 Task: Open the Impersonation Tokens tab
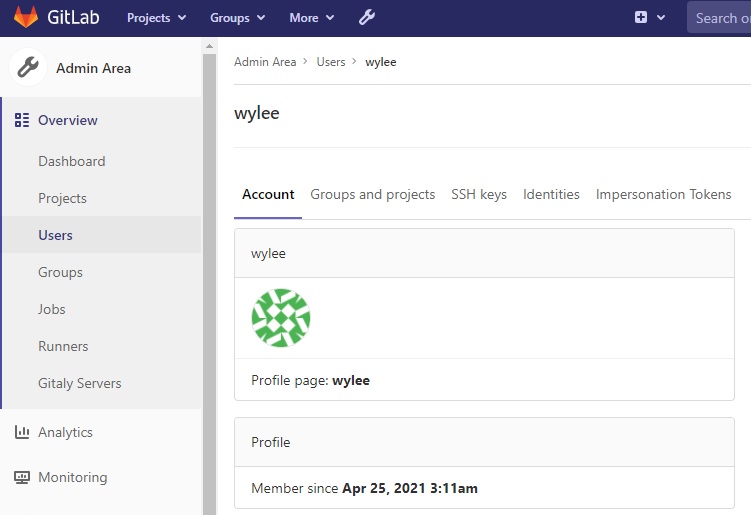[663, 195]
